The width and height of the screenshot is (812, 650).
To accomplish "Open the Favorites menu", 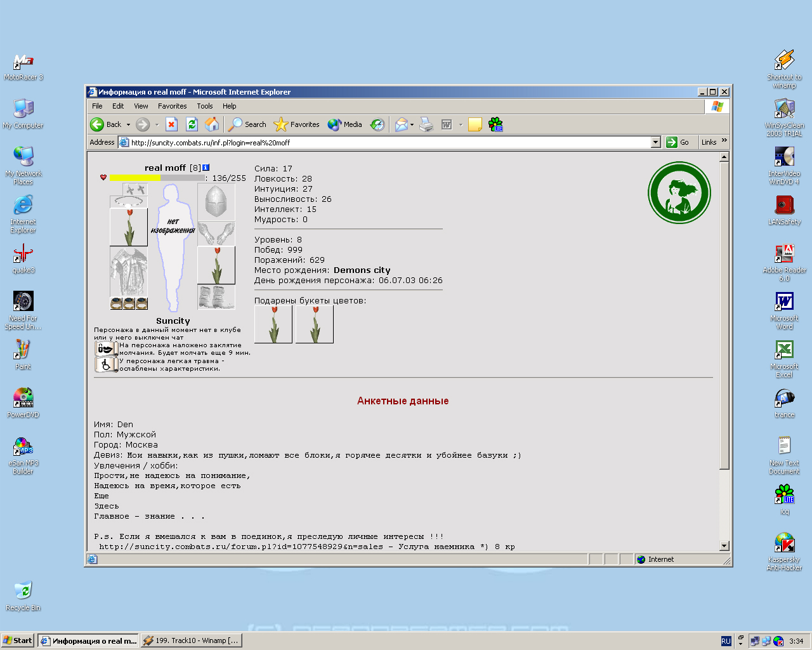I will pos(173,106).
